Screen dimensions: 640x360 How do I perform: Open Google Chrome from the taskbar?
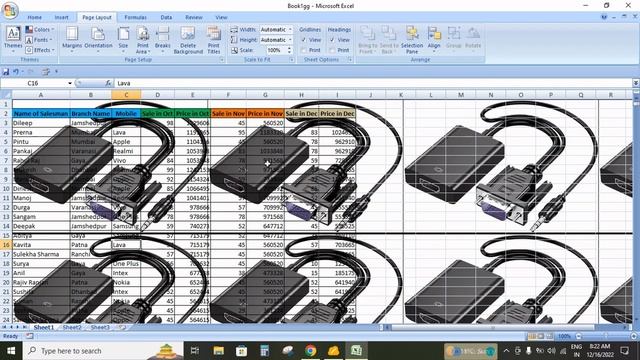311,351
